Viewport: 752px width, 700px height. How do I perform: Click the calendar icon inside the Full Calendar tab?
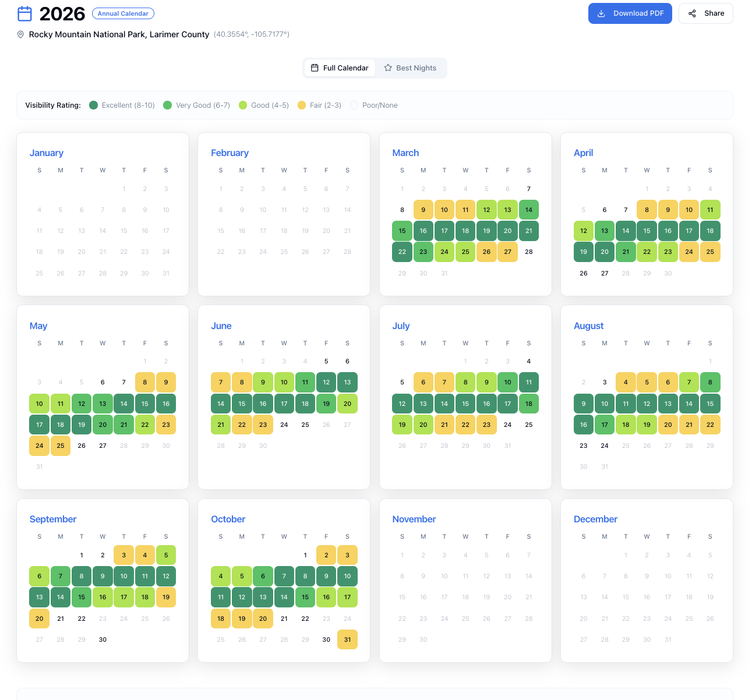pyautogui.click(x=315, y=68)
